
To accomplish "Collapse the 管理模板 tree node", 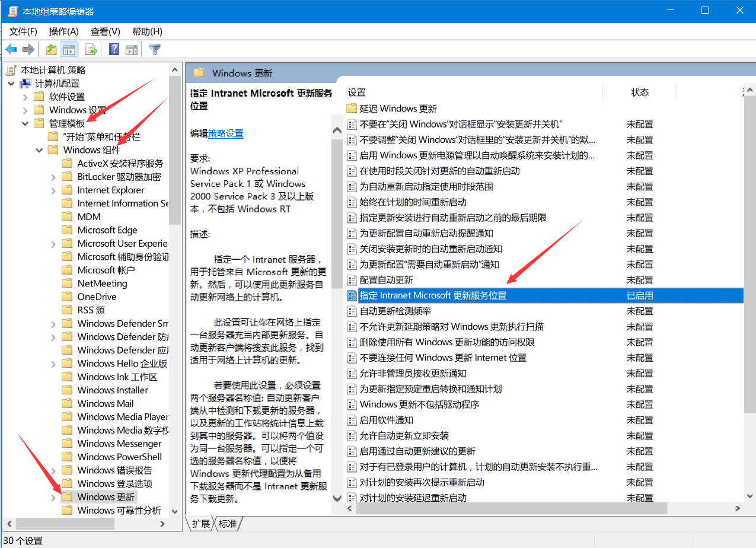I will 25,123.
